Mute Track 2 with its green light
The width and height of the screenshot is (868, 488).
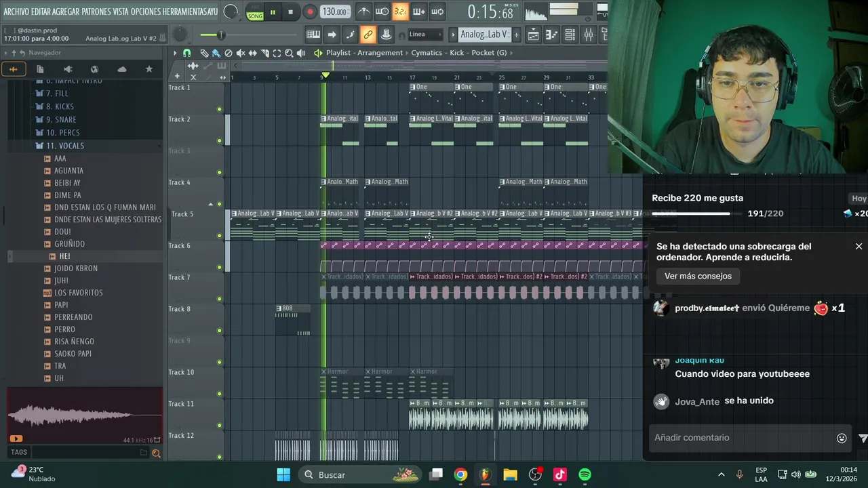[219, 141]
